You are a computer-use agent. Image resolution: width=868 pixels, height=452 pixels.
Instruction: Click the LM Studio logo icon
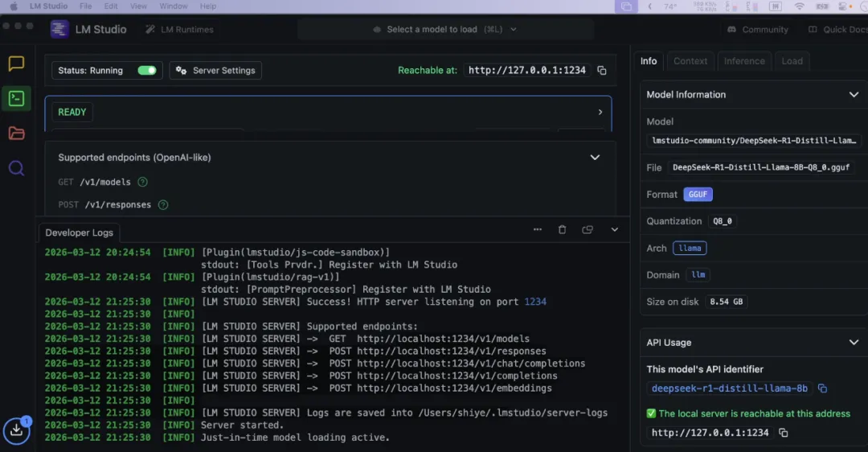(x=59, y=29)
